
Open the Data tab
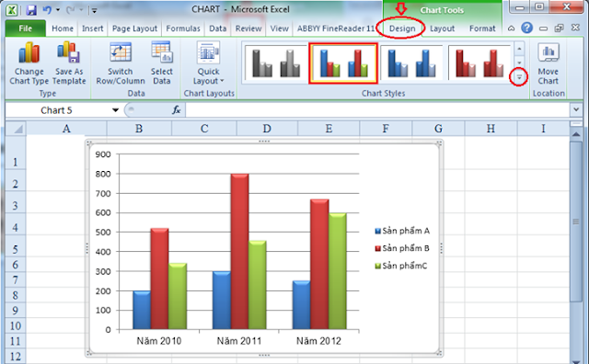point(218,28)
